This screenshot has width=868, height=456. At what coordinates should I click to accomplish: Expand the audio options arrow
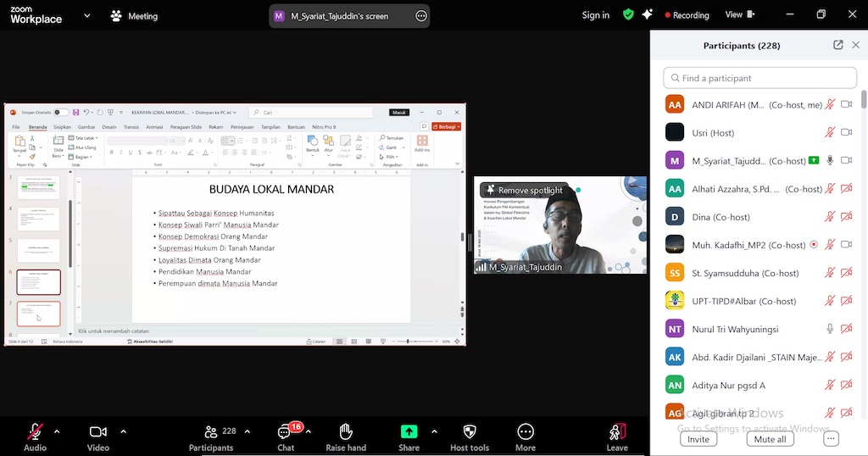(x=57, y=431)
